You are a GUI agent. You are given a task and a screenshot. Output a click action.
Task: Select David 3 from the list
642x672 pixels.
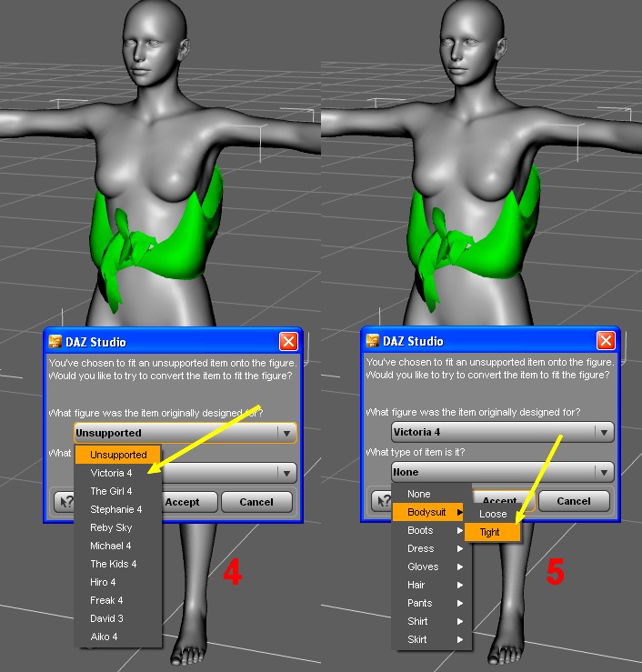pyautogui.click(x=118, y=618)
